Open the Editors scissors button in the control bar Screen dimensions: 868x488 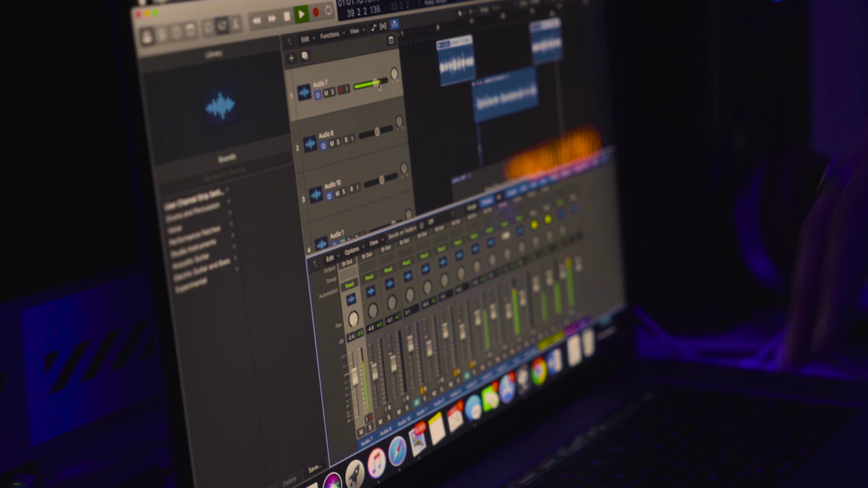(x=236, y=24)
